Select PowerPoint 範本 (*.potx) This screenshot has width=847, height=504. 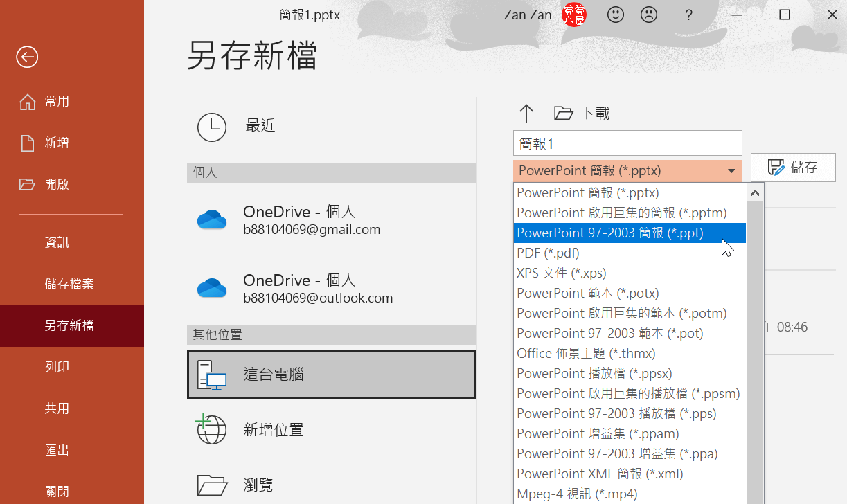pyautogui.click(x=630, y=294)
